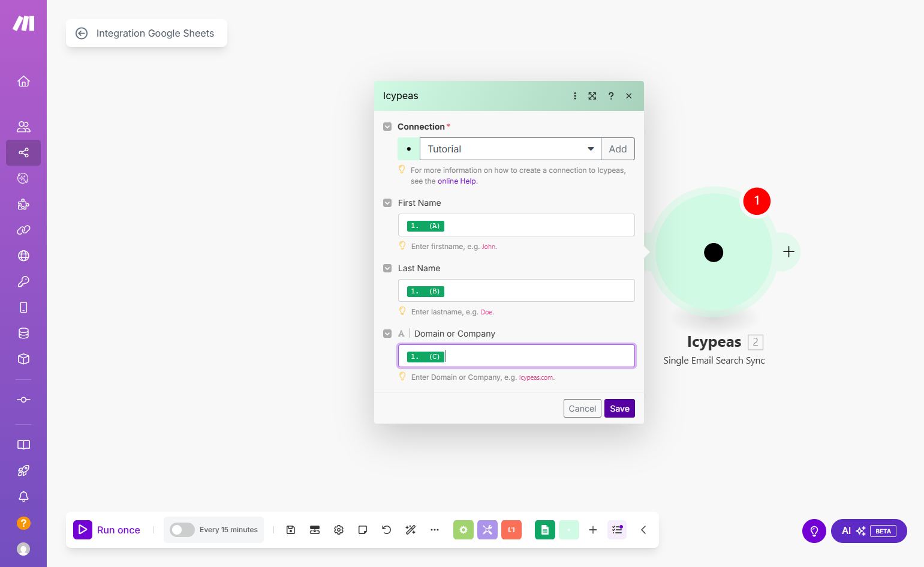Open Notifications bell icon
The image size is (924, 567).
coord(23,497)
